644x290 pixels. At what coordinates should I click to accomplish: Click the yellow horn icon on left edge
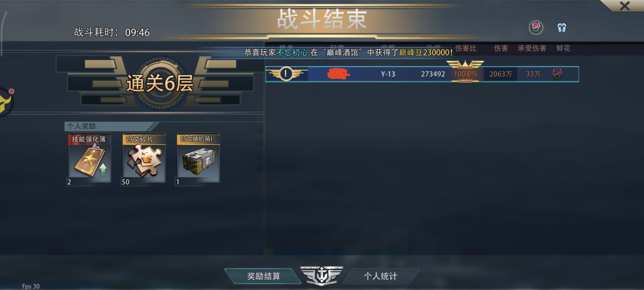(x=6, y=102)
